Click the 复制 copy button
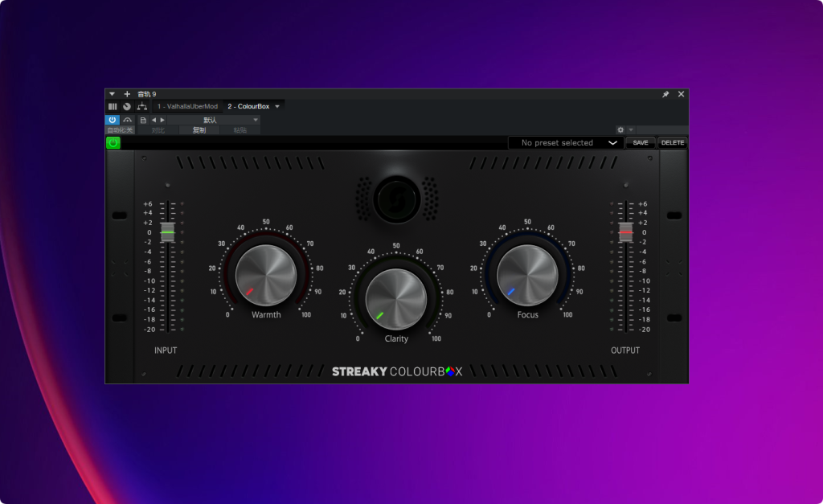Image resolution: width=823 pixels, height=504 pixels. coord(199,130)
